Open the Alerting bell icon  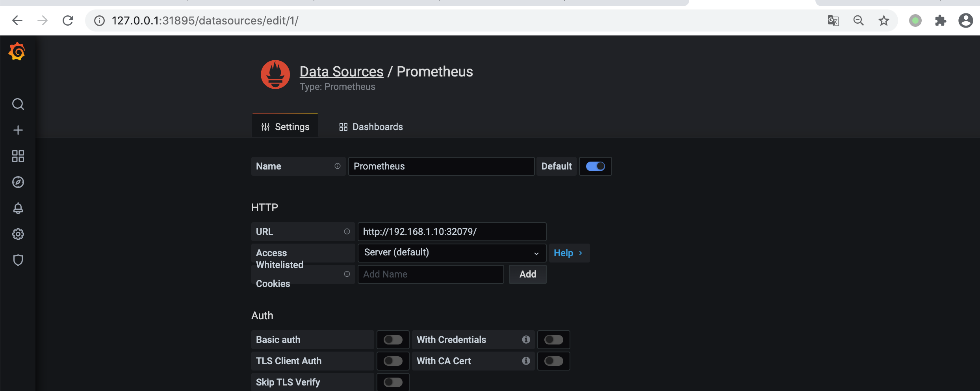[x=18, y=208]
